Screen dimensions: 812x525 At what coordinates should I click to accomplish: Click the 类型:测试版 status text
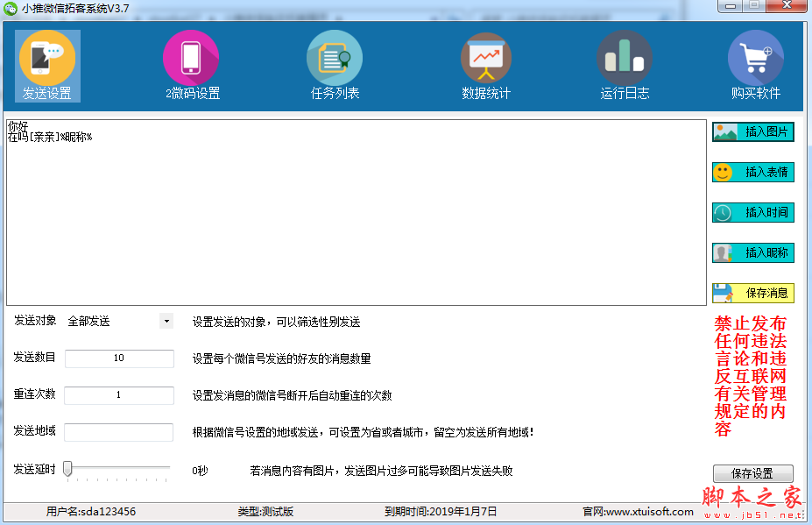point(265,512)
